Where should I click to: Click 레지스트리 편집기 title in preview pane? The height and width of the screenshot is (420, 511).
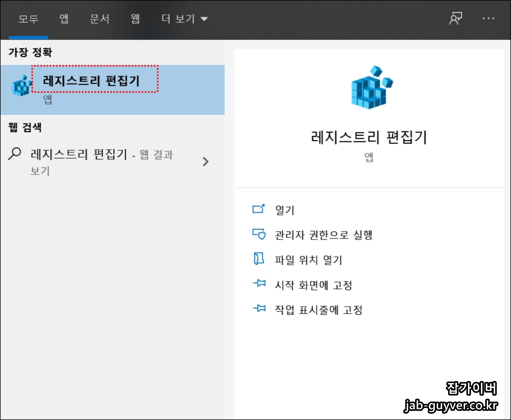369,138
